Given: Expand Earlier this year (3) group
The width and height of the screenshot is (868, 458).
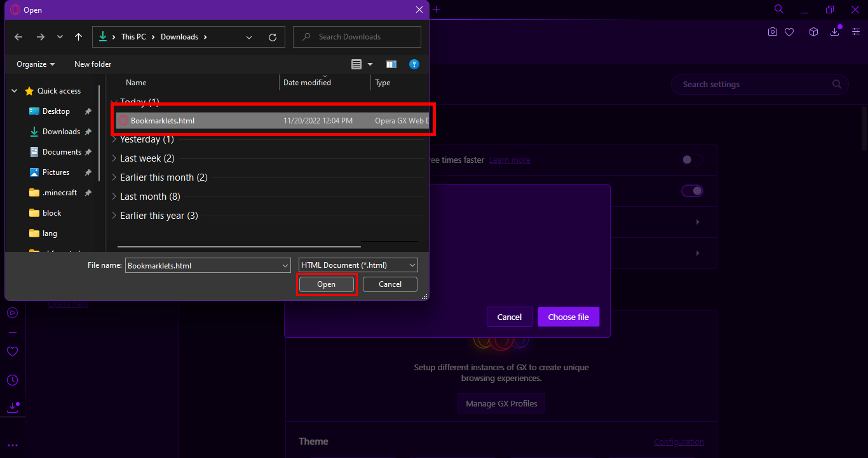Looking at the screenshot, I should [x=114, y=216].
